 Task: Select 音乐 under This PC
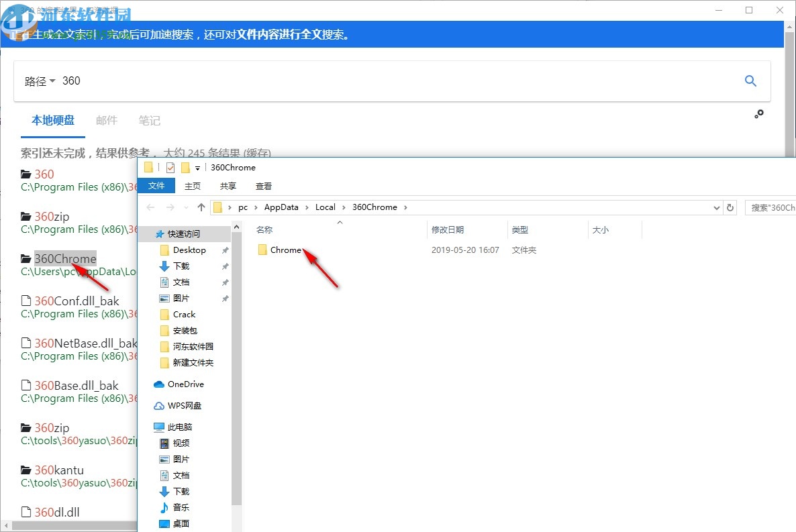(x=181, y=507)
